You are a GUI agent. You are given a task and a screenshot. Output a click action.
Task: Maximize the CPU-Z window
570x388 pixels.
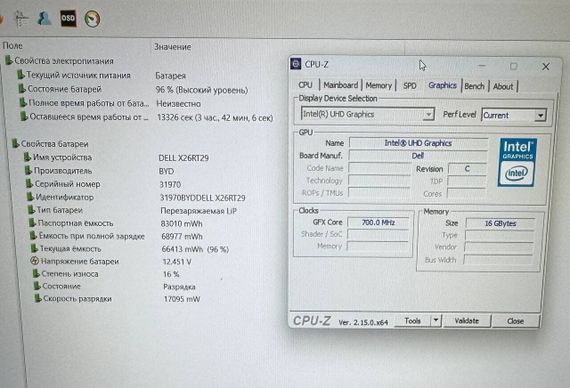click(x=513, y=66)
